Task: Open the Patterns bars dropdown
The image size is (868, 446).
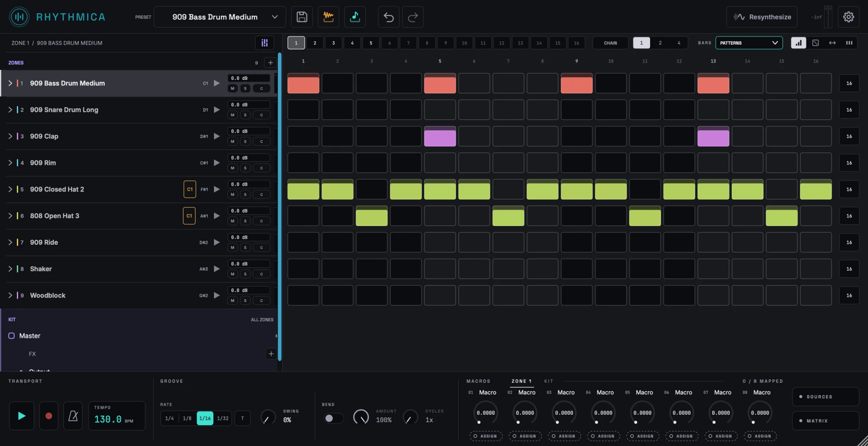Action: 749,43
